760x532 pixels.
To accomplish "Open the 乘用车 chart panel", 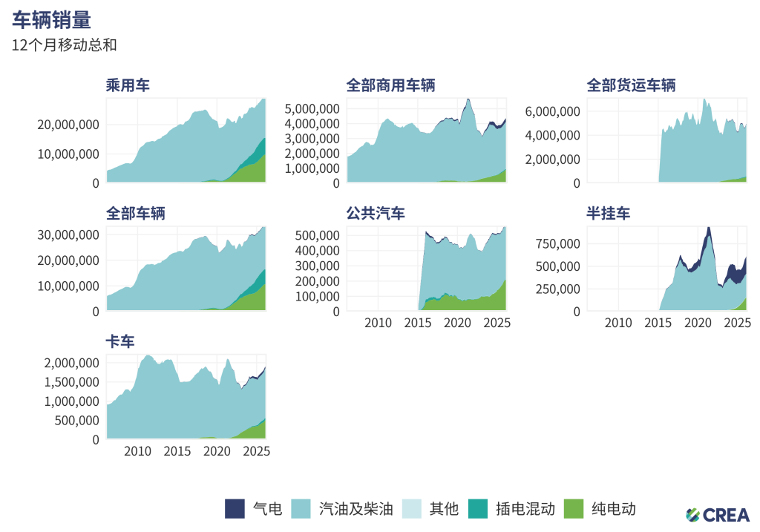I will coord(186,140).
